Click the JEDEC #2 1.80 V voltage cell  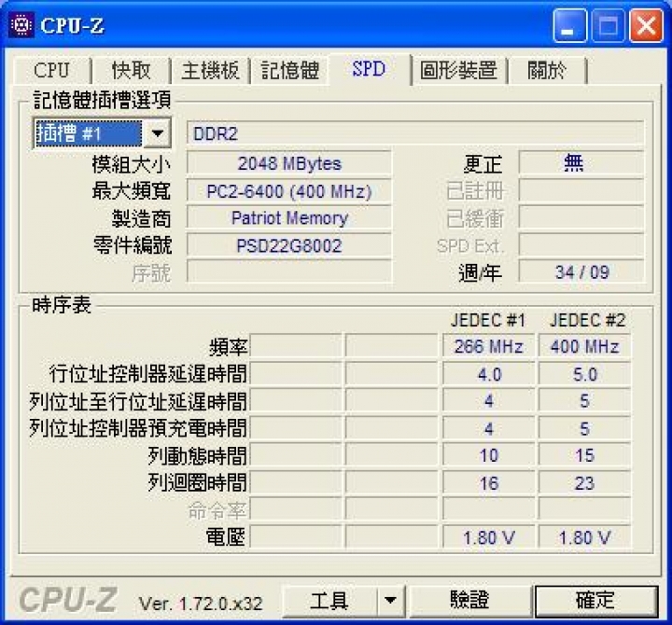[x=584, y=537]
